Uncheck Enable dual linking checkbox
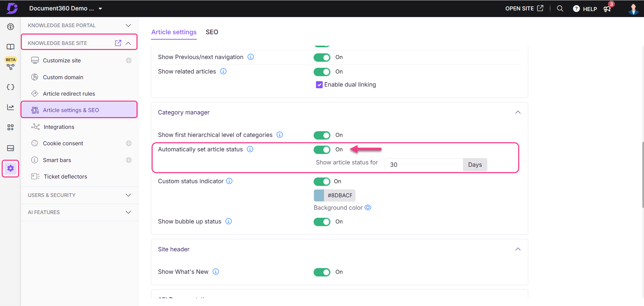The height and width of the screenshot is (306, 644). coord(319,85)
